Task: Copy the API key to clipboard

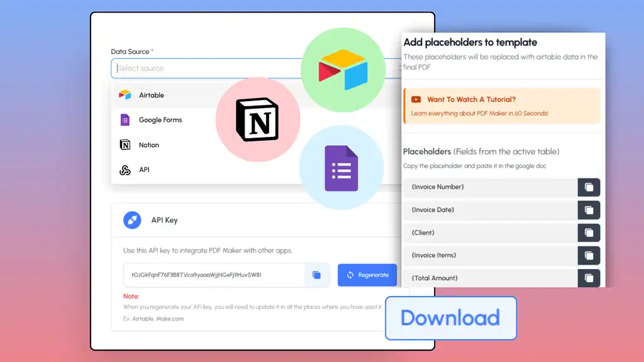Action: (316, 275)
